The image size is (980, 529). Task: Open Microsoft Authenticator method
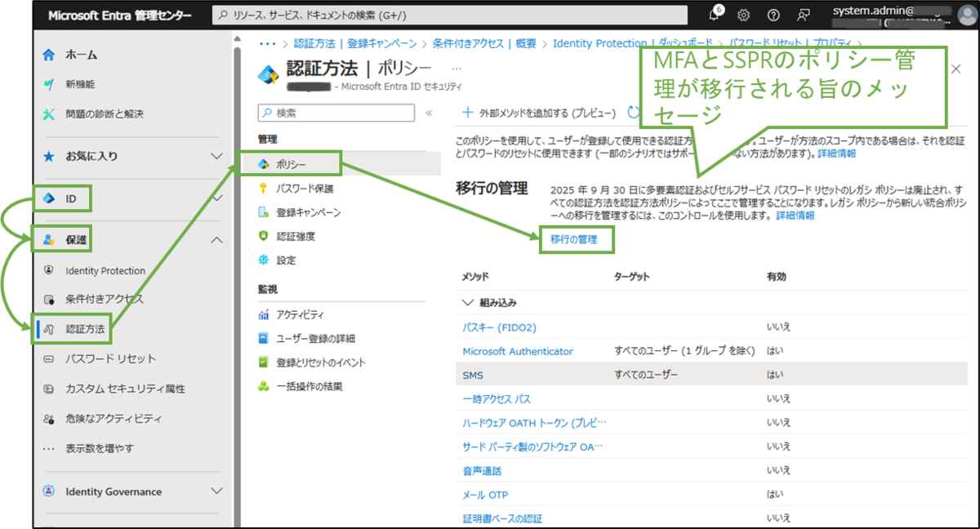[518, 351]
